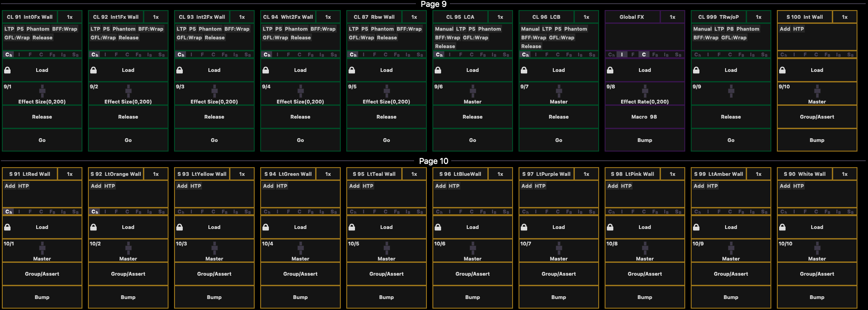Open the 1x rate selector on S 100 Int Wall

[x=845, y=17]
